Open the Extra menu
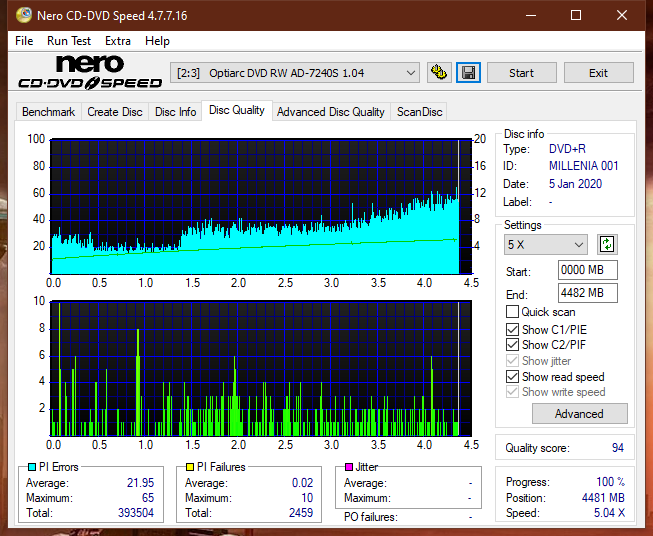Image resolution: width=653 pixels, height=536 pixels. point(118,41)
